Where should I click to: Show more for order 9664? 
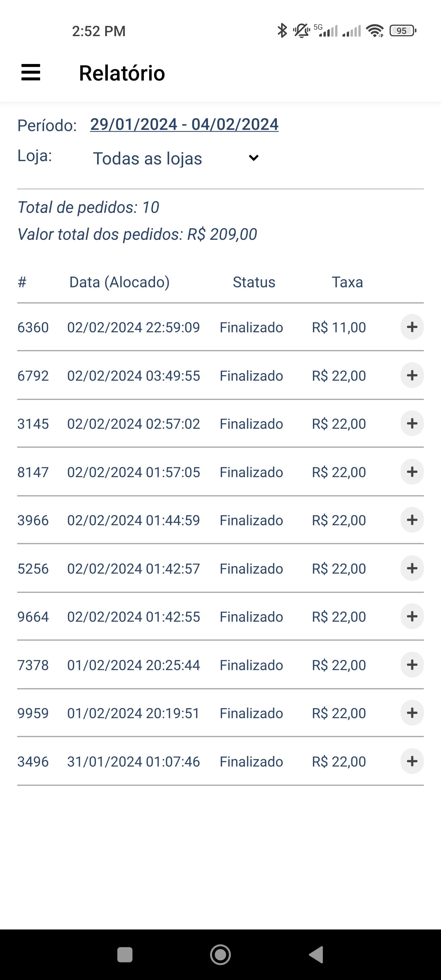(x=412, y=616)
